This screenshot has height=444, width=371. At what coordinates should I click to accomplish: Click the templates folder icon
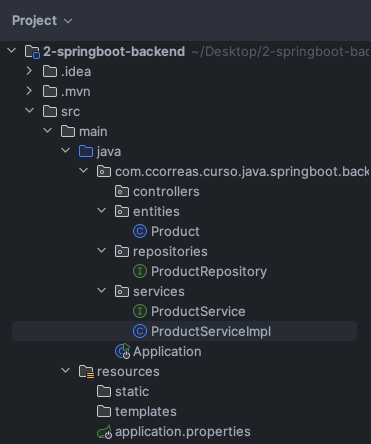tap(104, 411)
